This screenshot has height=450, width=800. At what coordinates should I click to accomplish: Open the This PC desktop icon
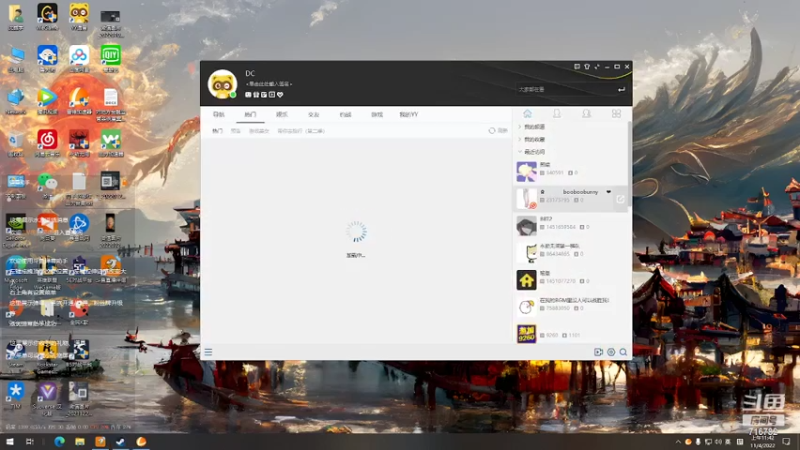tap(15, 58)
